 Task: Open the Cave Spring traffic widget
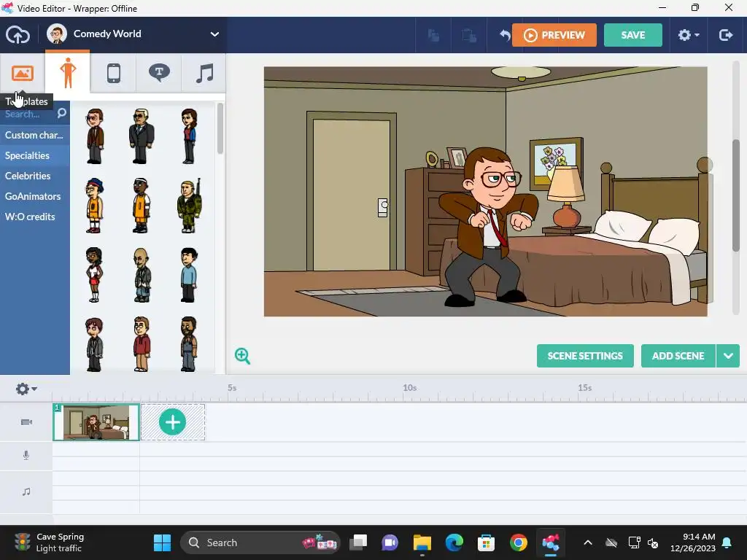pos(49,542)
